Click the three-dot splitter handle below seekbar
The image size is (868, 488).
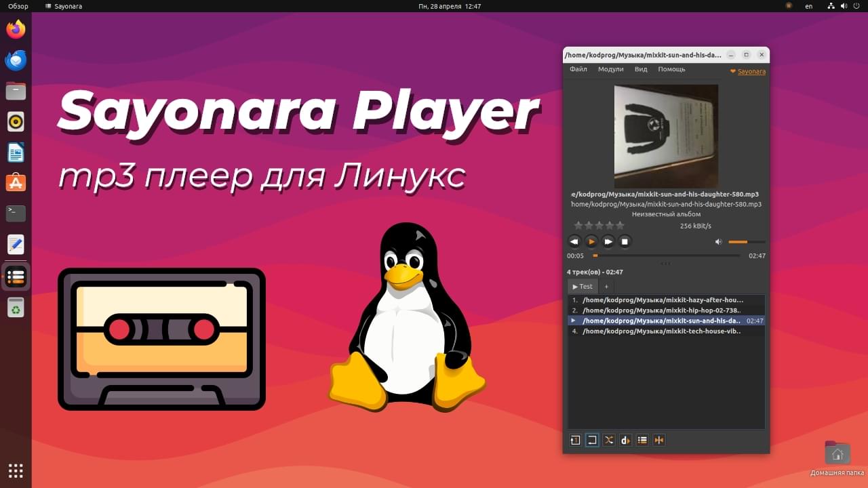pos(665,263)
